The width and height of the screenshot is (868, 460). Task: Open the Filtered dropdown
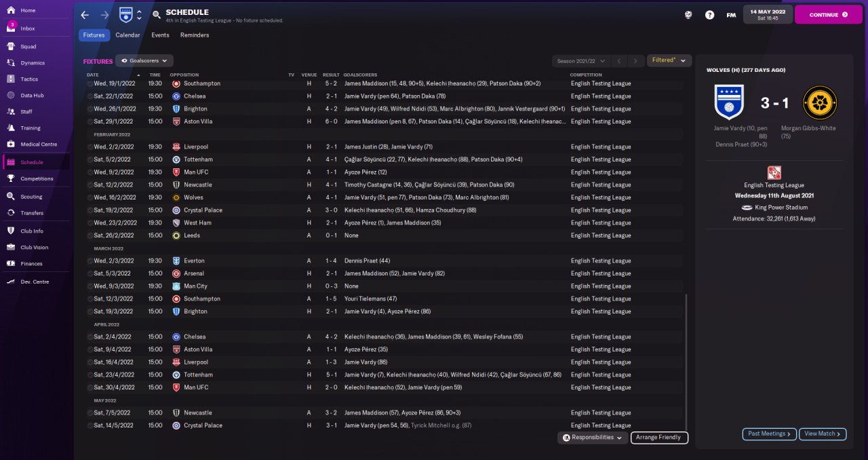[x=669, y=60]
